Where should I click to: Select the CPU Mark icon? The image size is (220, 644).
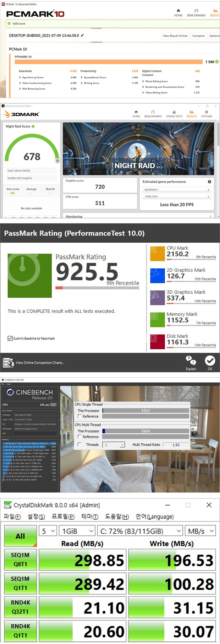coord(157,253)
